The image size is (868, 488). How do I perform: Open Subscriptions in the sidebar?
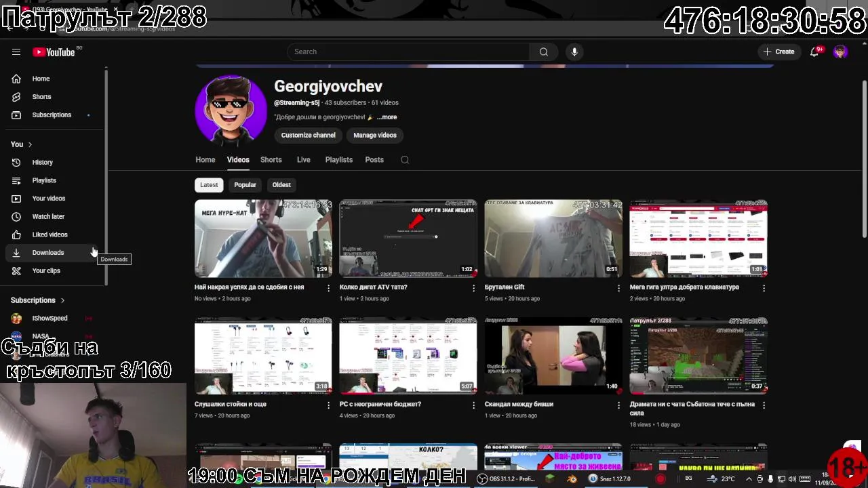[51, 115]
